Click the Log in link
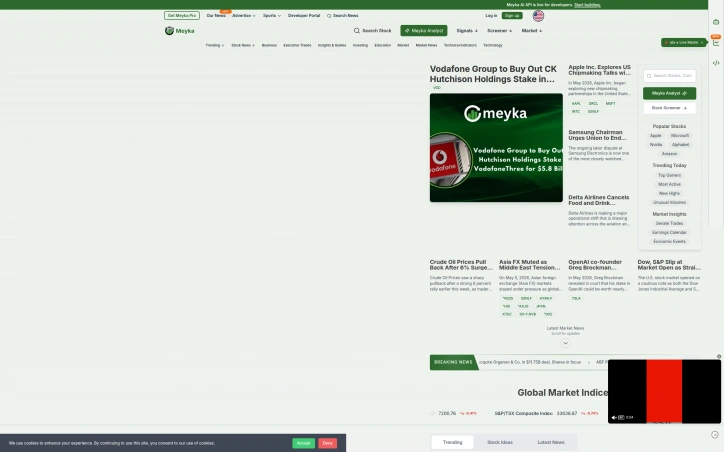Image resolution: width=724 pixels, height=452 pixels. click(x=491, y=16)
